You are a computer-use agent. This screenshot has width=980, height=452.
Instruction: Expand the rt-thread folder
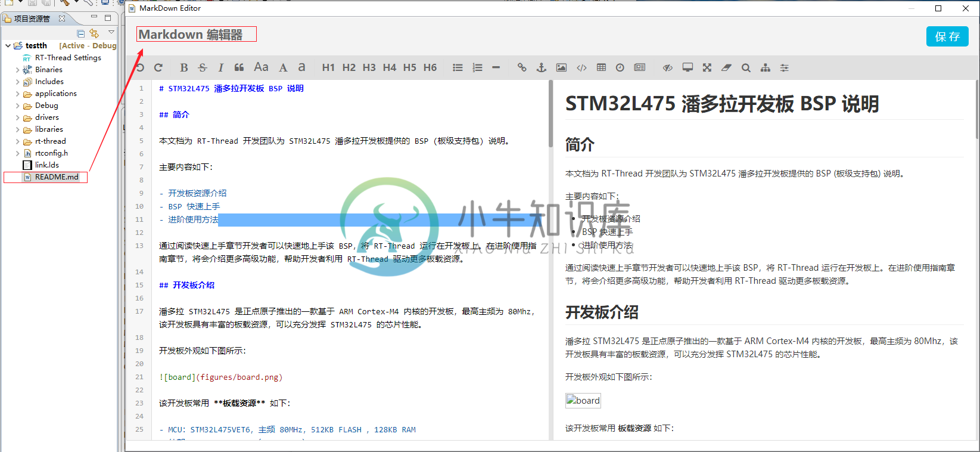pyautogui.click(x=17, y=141)
